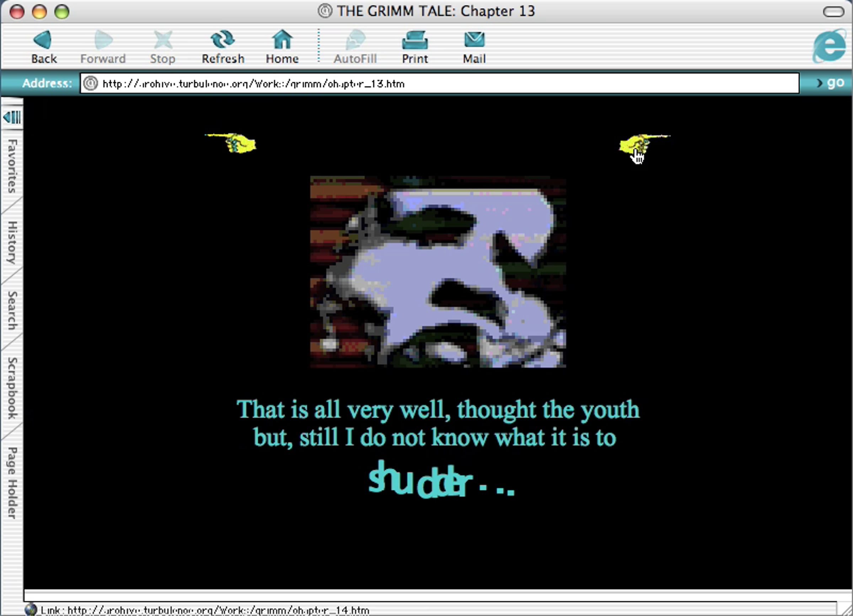Reload the page using Refresh
Image resolution: width=853 pixels, height=616 pixels.
(222, 47)
